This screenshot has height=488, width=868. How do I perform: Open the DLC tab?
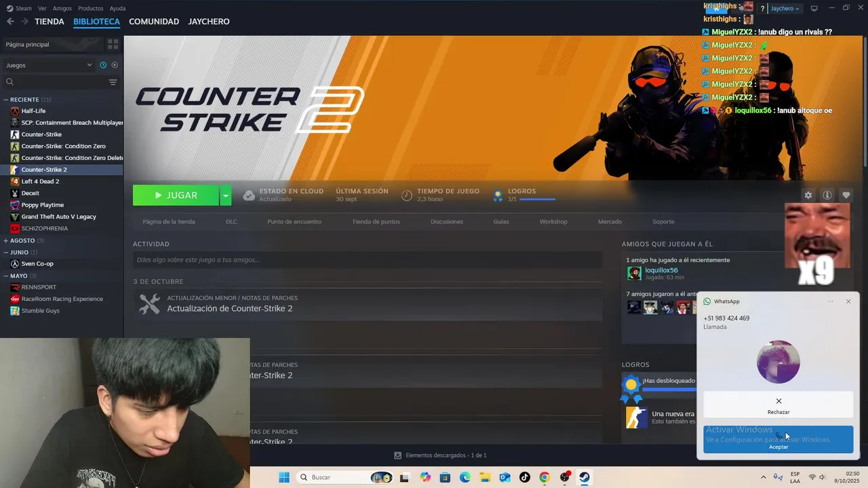pos(231,222)
